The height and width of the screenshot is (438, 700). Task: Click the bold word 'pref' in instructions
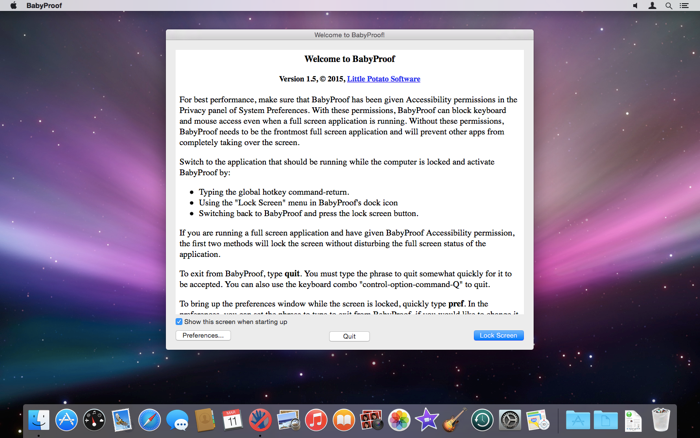pos(456,304)
